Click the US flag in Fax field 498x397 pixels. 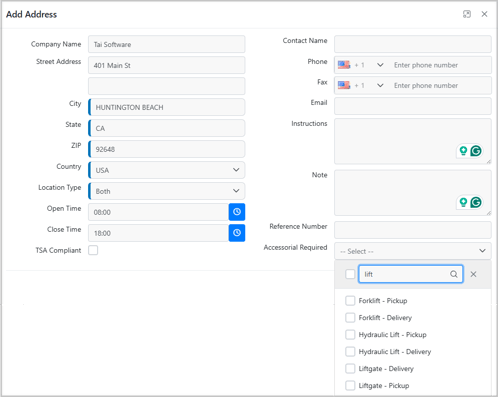344,85
